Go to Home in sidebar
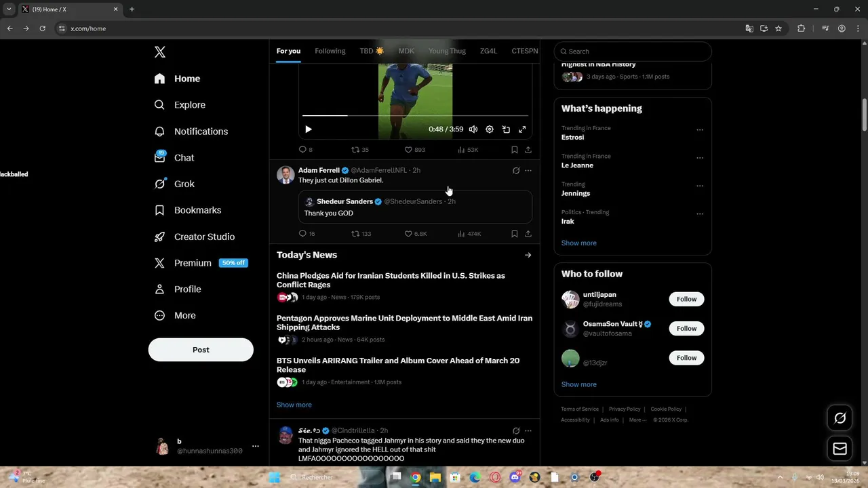Screen dimensions: 868x488 pos(177,79)
